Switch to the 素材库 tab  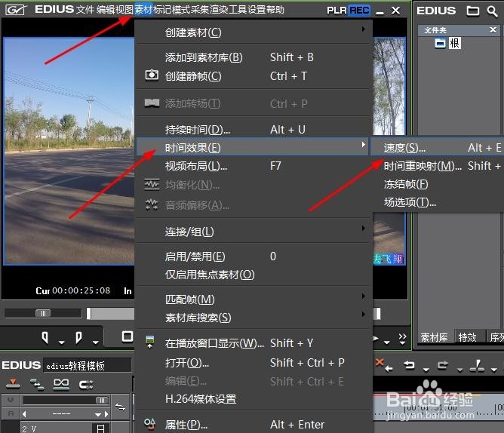pos(435,337)
